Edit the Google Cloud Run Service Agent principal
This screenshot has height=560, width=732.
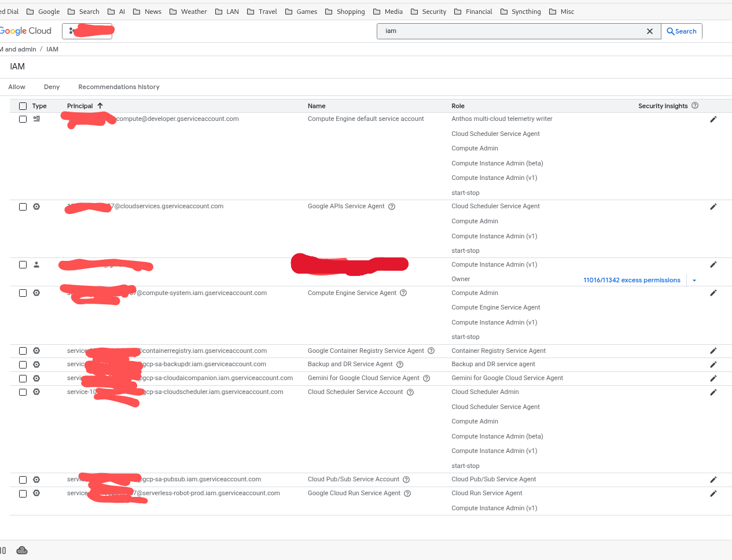[713, 493]
